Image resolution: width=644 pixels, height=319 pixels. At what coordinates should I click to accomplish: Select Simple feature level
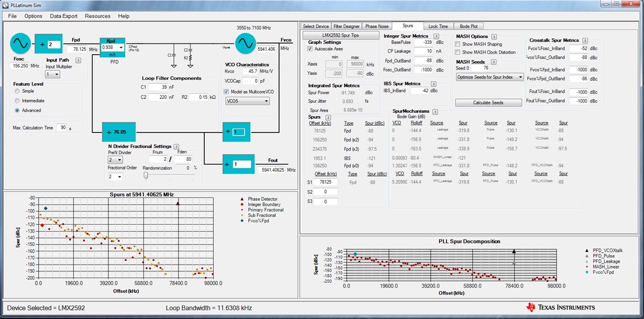pyautogui.click(x=17, y=91)
